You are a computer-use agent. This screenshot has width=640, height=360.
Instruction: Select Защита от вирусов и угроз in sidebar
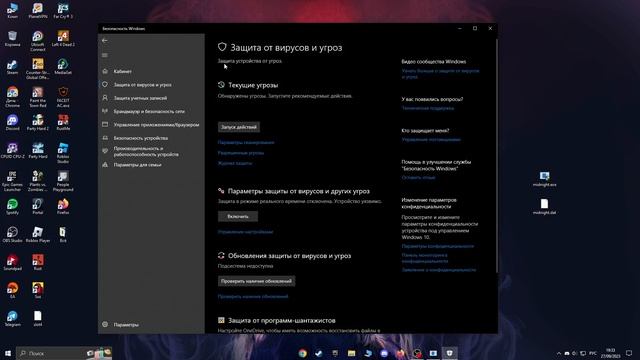151,85
